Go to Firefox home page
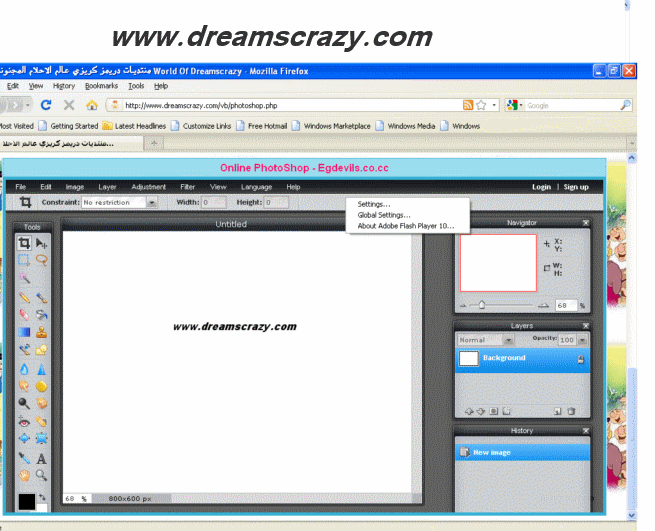Image resolution: width=655 pixels, height=531 pixels. [92, 105]
